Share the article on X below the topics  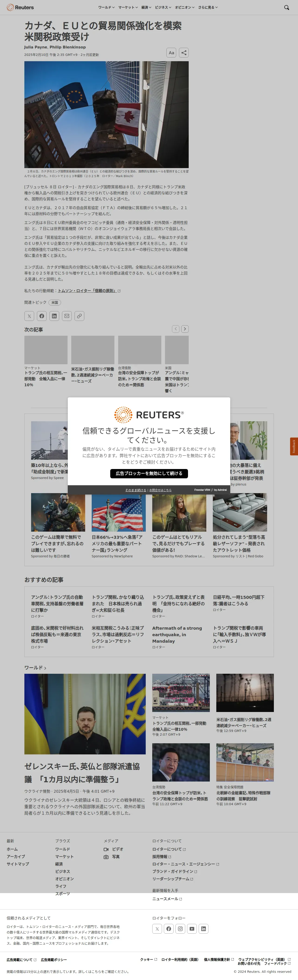point(29,316)
